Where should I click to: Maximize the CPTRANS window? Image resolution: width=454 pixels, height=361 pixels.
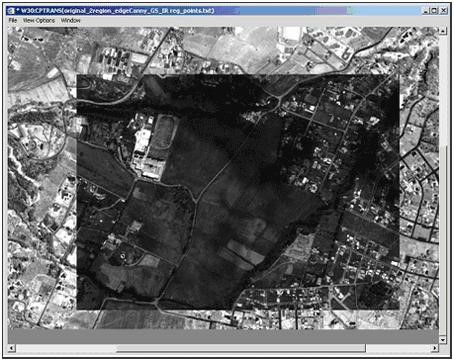[434, 11]
